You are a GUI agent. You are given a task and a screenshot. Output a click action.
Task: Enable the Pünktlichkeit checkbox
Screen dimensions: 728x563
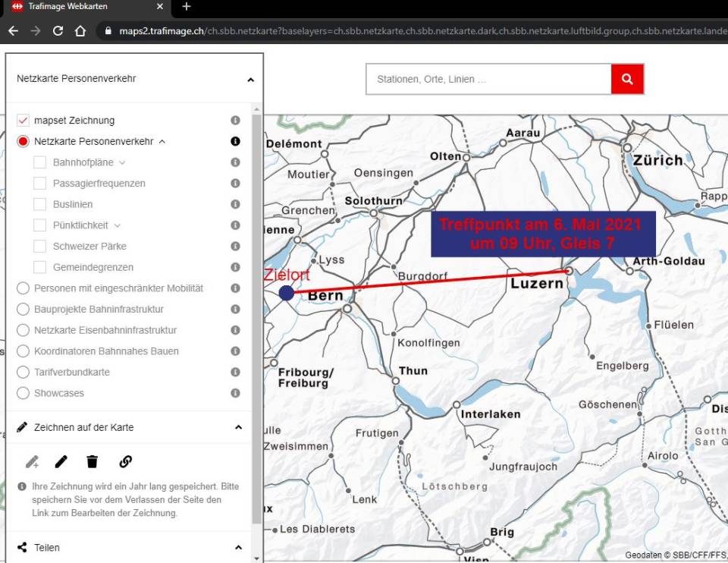[40, 225]
